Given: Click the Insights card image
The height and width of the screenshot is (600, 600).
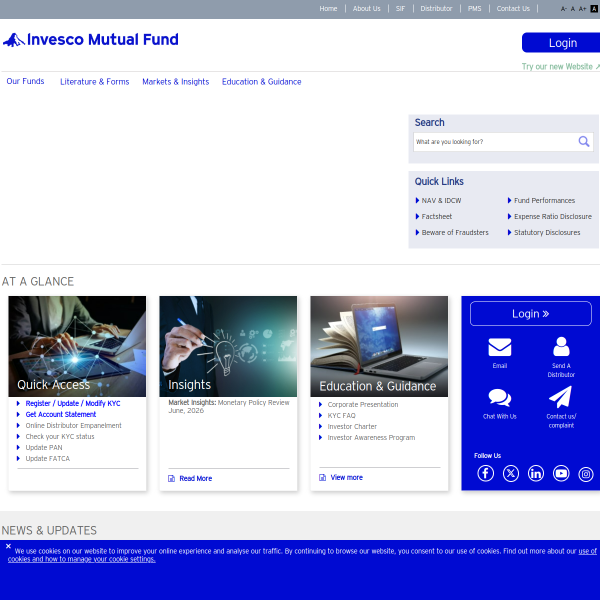Looking at the screenshot, I should 228,346.
